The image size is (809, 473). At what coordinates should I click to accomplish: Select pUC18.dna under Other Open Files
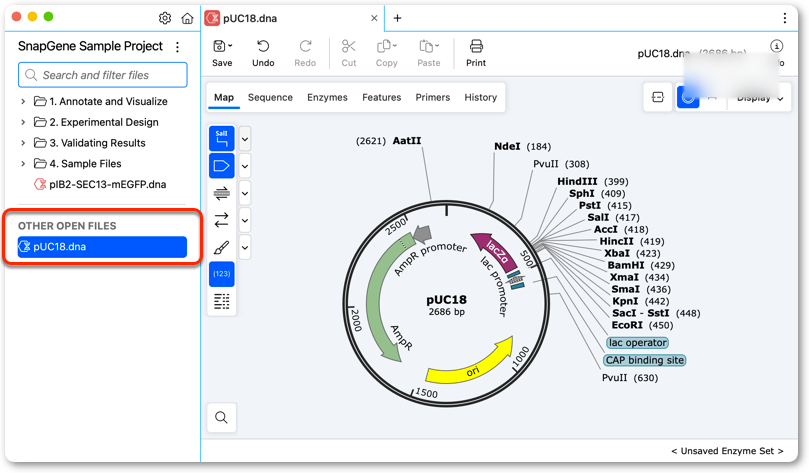click(102, 247)
